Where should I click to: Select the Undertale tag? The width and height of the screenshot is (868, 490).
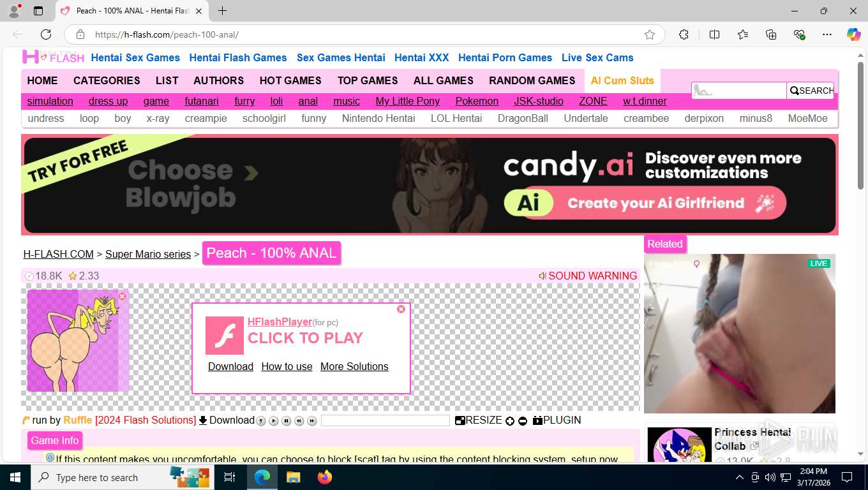(586, 118)
